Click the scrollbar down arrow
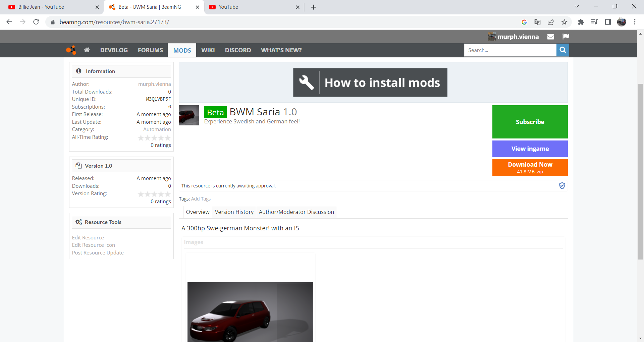This screenshot has width=644, height=342. pos(641,339)
